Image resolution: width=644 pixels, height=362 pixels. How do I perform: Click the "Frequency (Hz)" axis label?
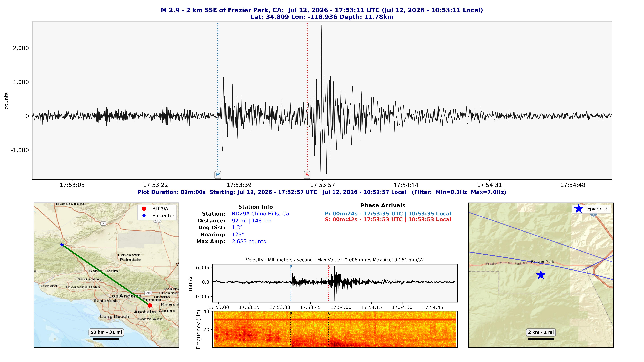click(199, 329)
